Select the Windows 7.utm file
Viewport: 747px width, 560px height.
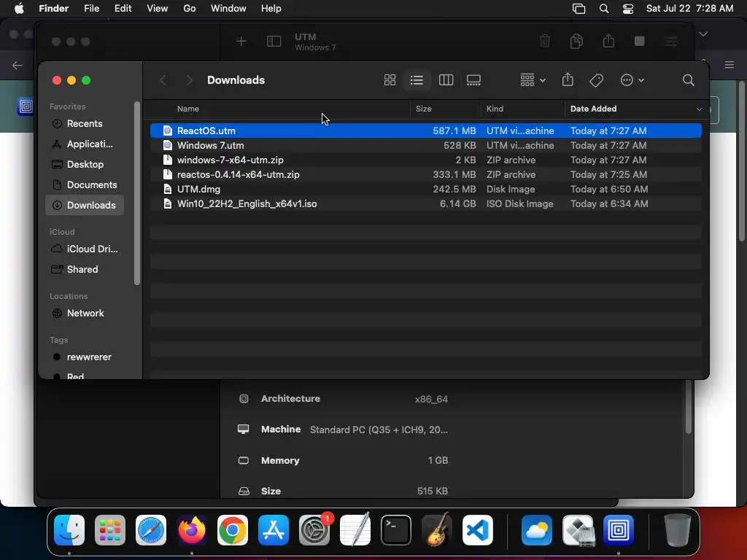(x=425, y=145)
